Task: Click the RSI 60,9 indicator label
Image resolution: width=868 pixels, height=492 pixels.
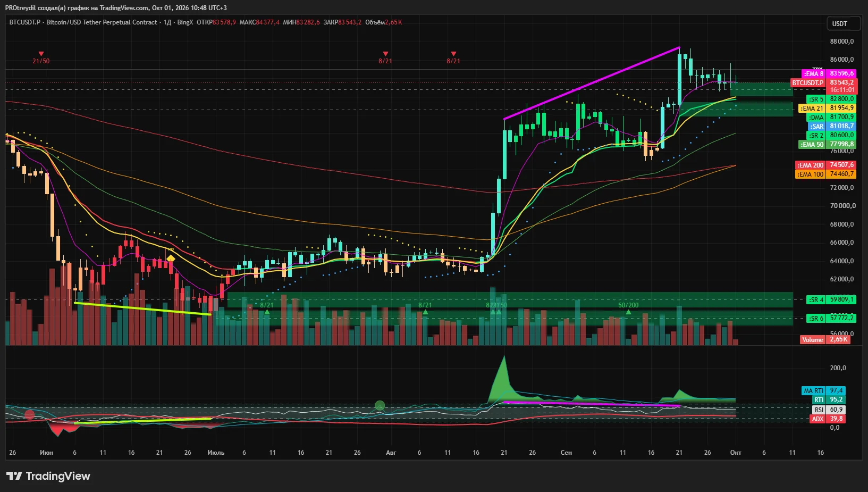Action: [x=829, y=410]
